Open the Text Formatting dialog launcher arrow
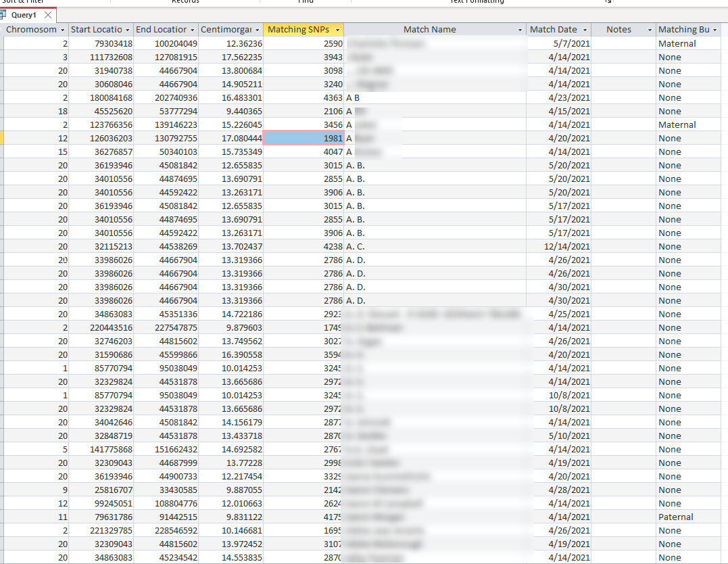The height and width of the screenshot is (564, 728). coord(607,1)
